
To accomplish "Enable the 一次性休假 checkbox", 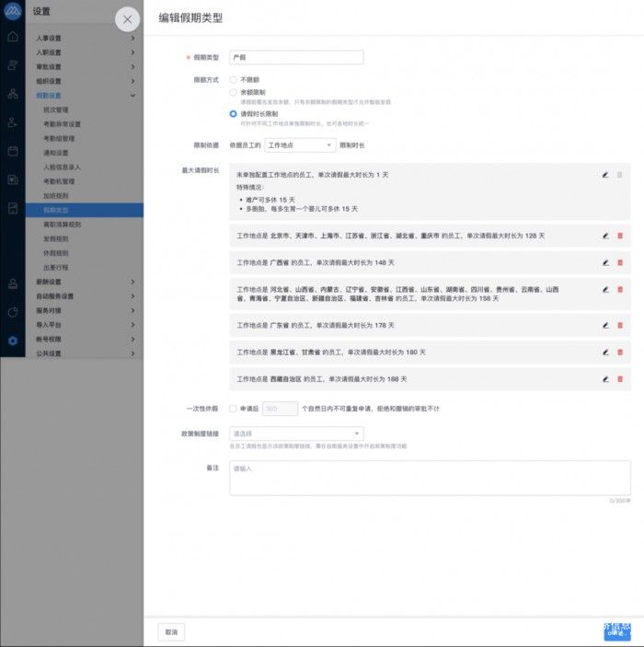I will click(x=234, y=408).
